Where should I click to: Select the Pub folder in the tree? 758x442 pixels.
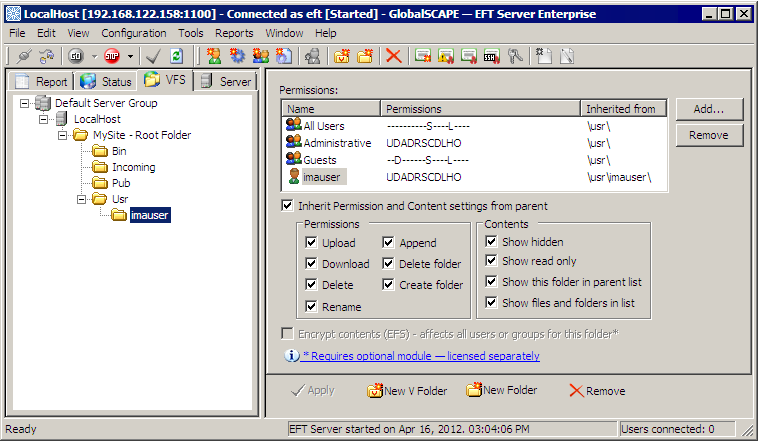tap(121, 183)
